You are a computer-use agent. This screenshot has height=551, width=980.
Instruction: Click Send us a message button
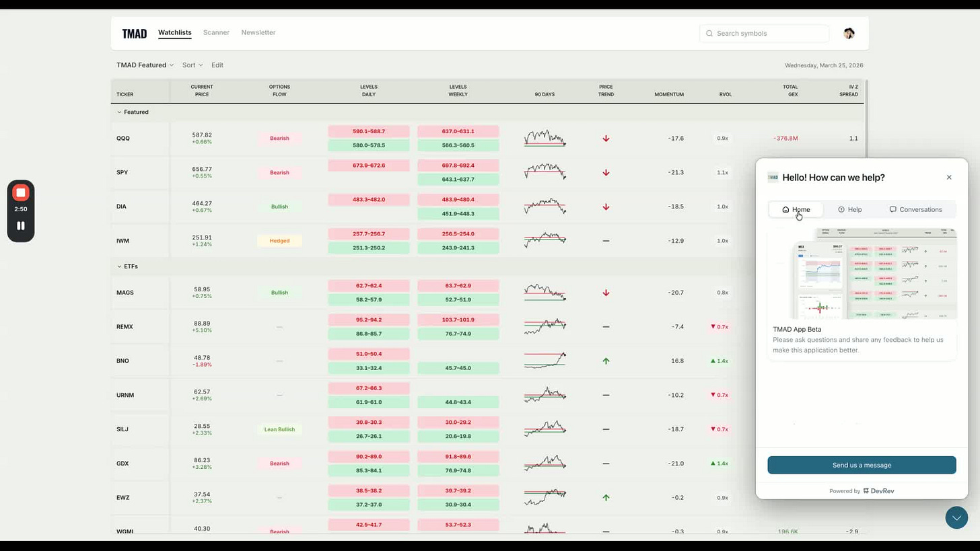click(x=862, y=465)
